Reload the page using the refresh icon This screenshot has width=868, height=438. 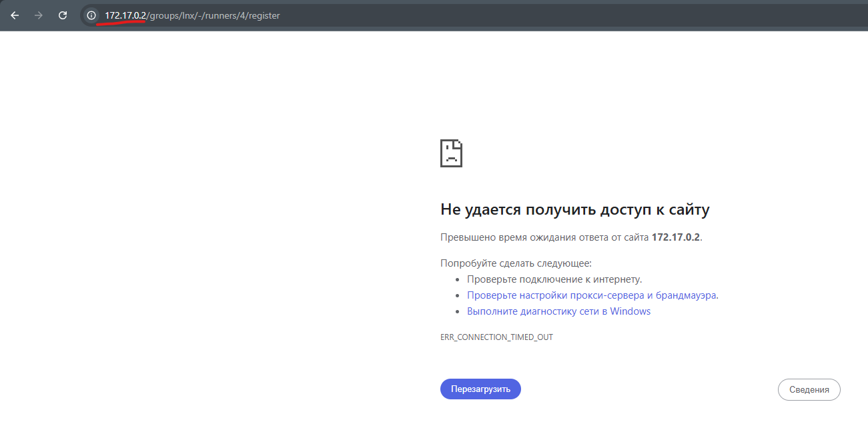(x=62, y=15)
